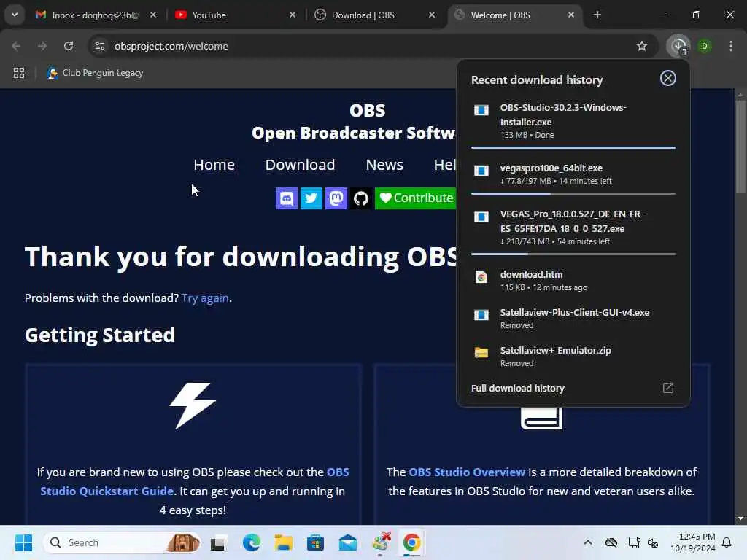
Task: Open the profile avatar D
Action: (x=704, y=46)
